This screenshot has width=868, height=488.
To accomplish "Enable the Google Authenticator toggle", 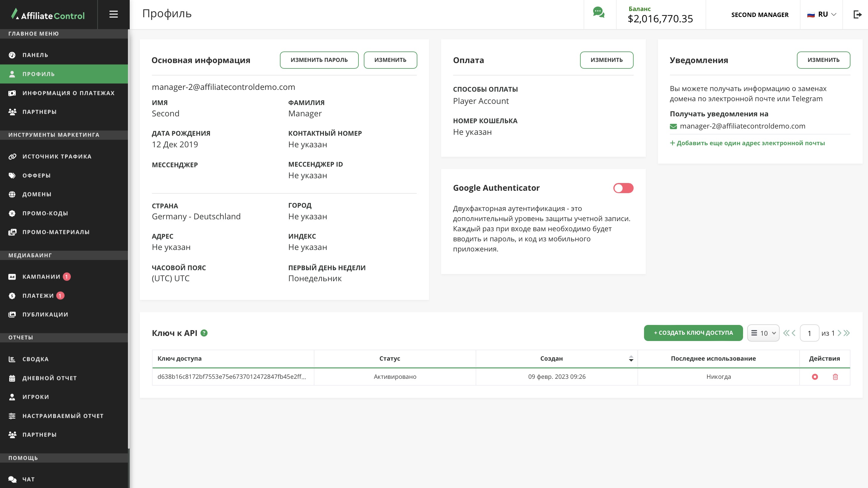I will coord(623,188).
